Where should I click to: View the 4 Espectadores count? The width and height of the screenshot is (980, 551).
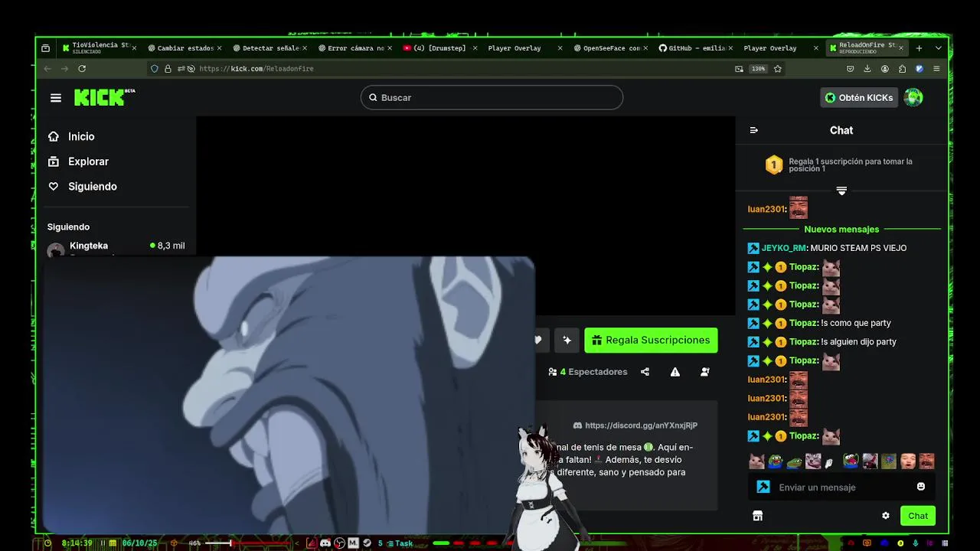pyautogui.click(x=588, y=372)
